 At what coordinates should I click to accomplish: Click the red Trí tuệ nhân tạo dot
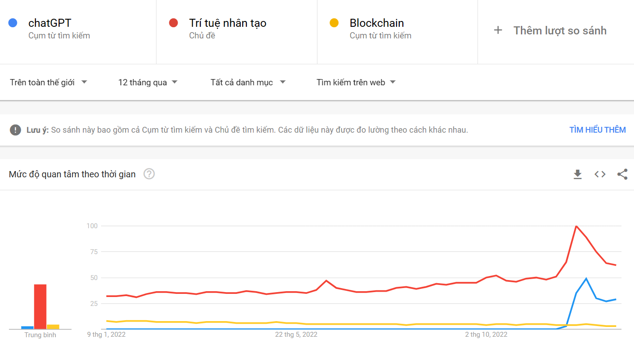(173, 23)
